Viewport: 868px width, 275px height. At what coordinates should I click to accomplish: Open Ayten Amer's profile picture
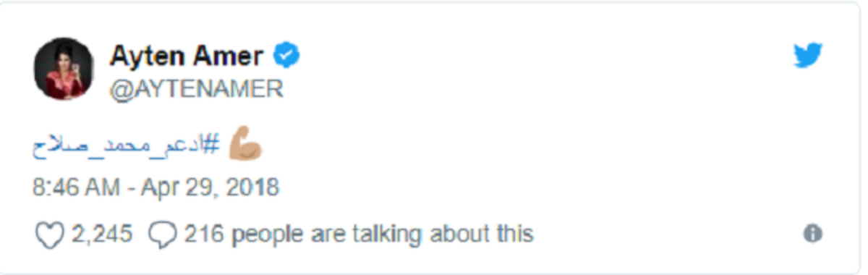[64, 69]
